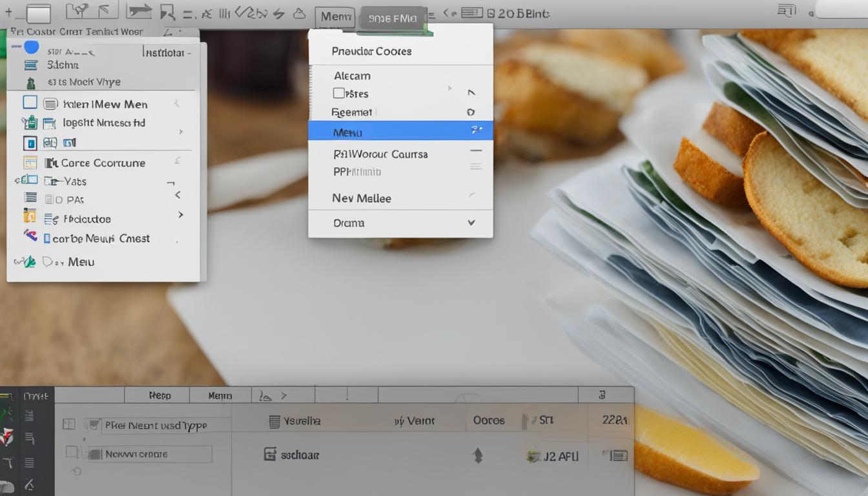Viewport: 868px width, 496px height.
Task: Switch to the Help tab in bottom panel
Action: 157,395
